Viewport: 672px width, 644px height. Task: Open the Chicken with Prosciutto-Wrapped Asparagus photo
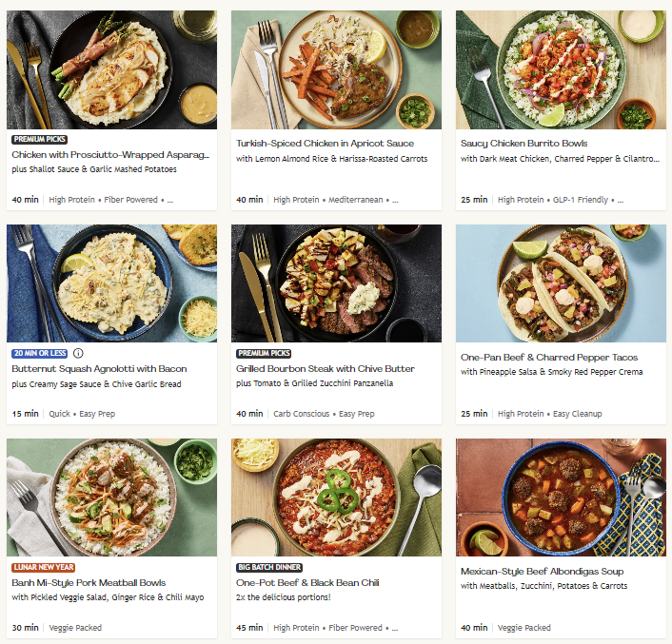coord(111,69)
